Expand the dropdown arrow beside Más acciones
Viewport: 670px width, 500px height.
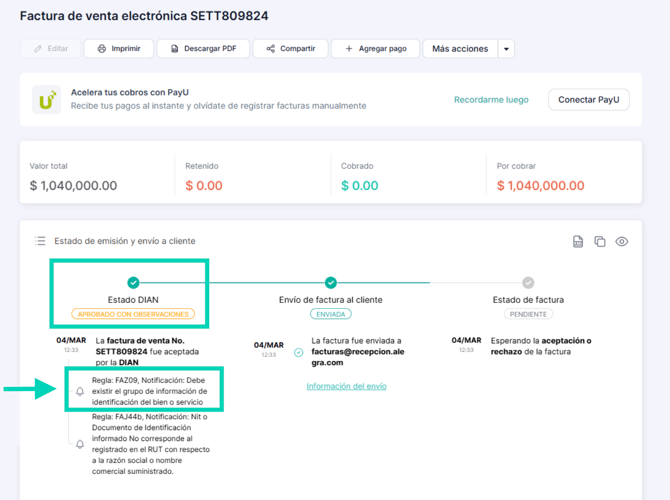(x=506, y=49)
